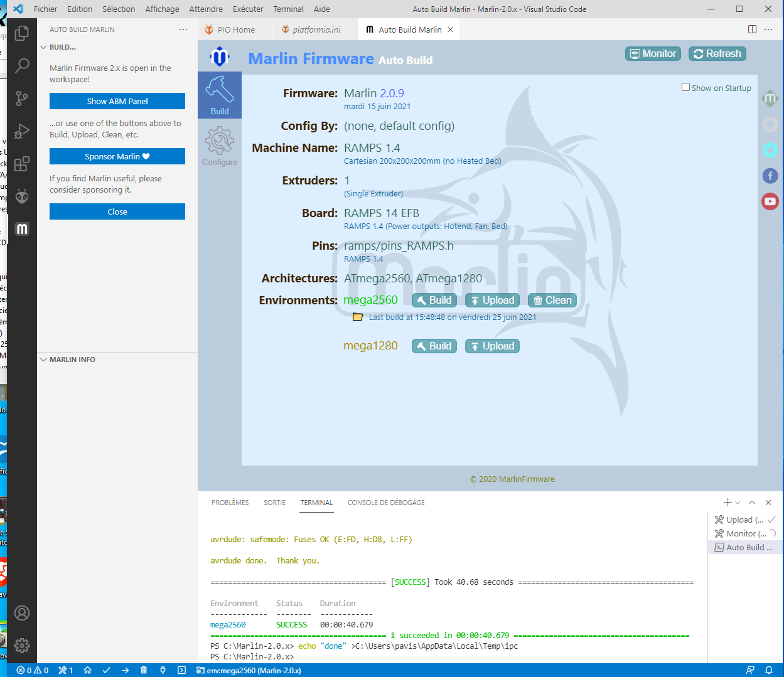Open the new terminal dropdown arrow

738,503
